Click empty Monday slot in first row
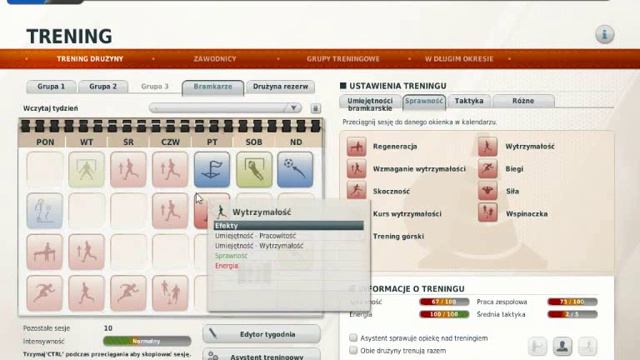 44,169
